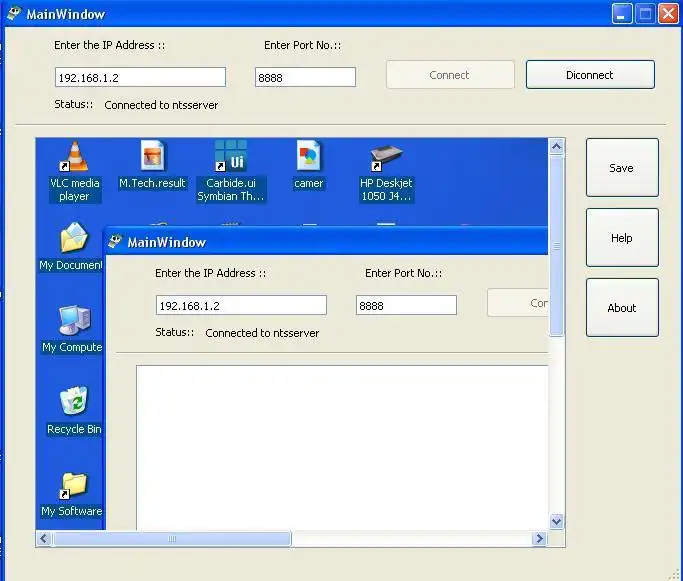Viewport: 683px width, 581px height.
Task: Click the outer MainWindow title bar app icon
Action: pyautogui.click(x=14, y=13)
